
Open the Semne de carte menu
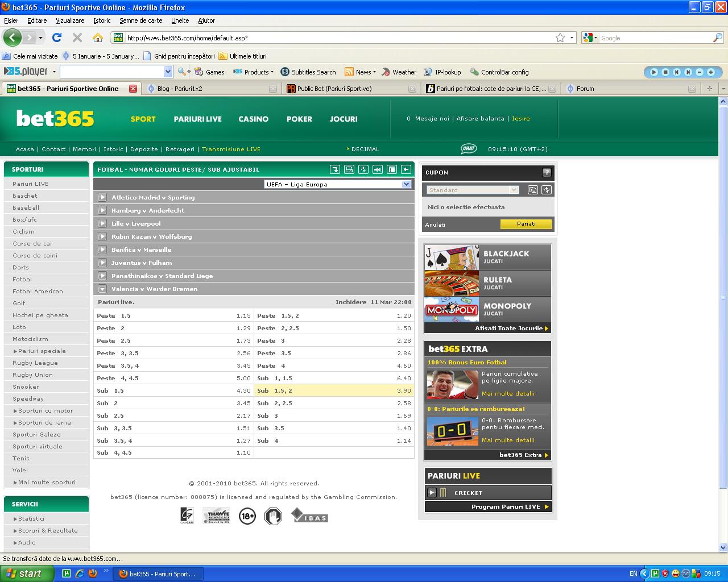(x=140, y=20)
